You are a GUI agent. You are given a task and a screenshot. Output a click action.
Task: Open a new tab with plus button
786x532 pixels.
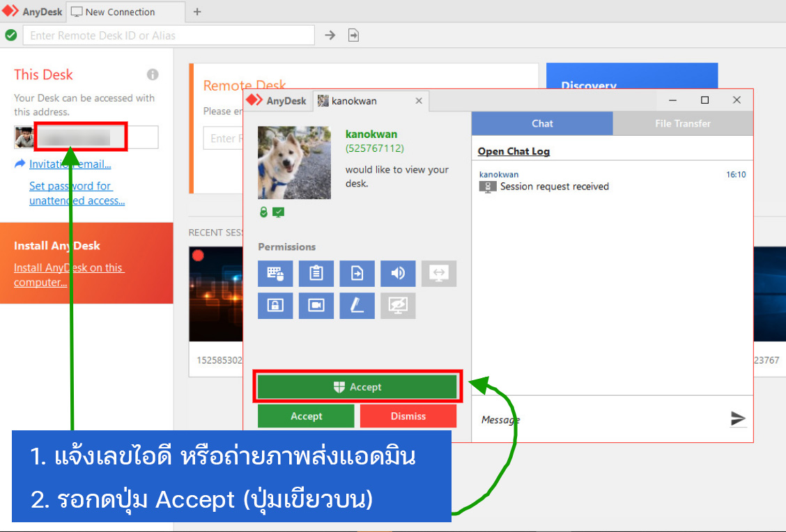tap(197, 12)
